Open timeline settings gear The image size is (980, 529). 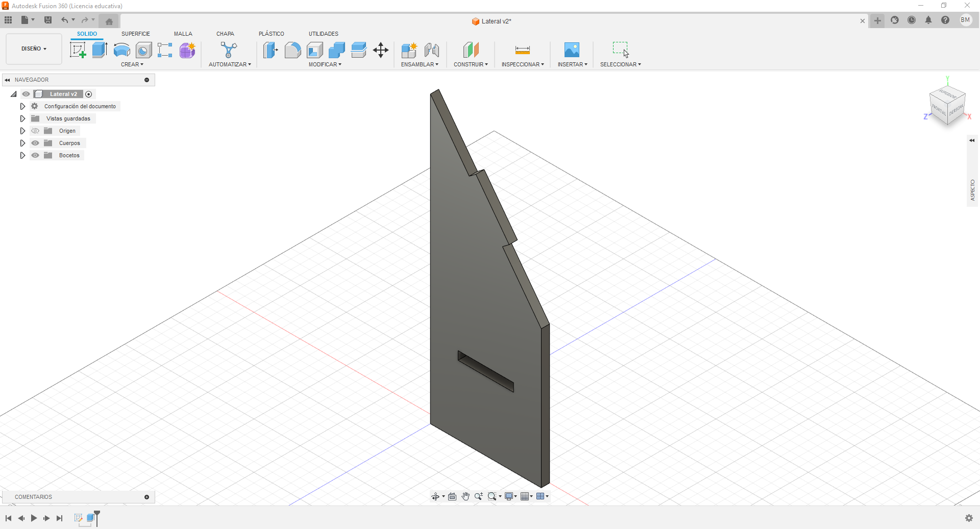pyautogui.click(x=969, y=518)
